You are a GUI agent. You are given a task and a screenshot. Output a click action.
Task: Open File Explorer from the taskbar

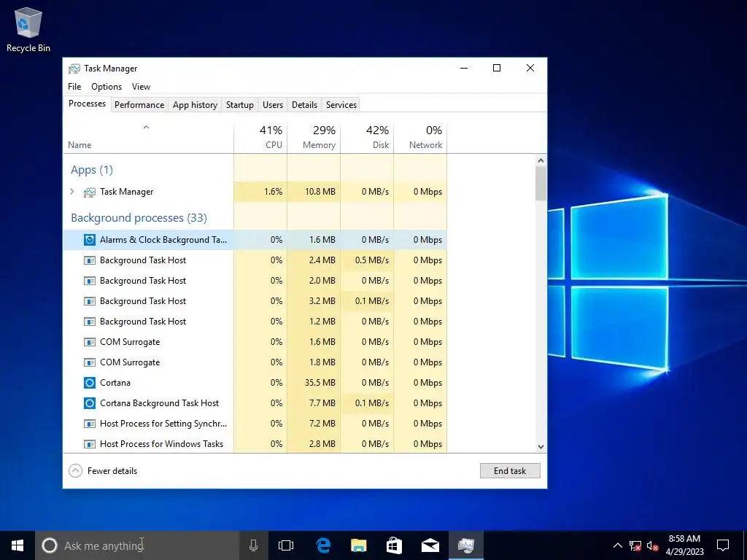coord(358,545)
